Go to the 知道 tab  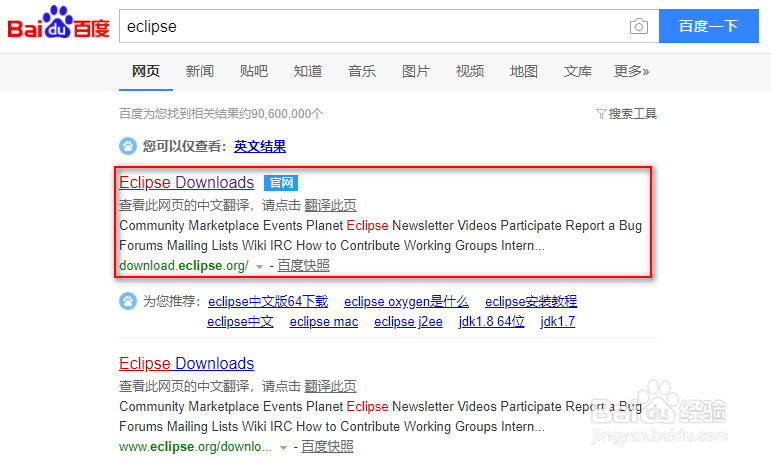[x=308, y=71]
